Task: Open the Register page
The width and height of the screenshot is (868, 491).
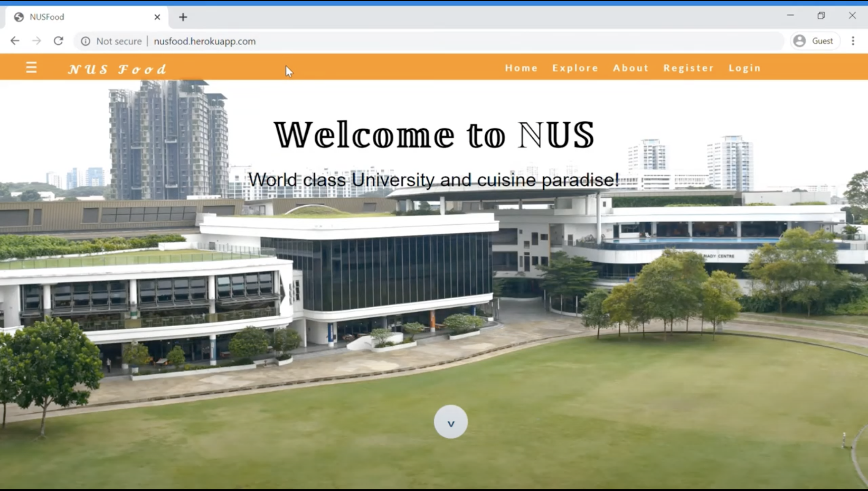Action: pyautogui.click(x=689, y=68)
